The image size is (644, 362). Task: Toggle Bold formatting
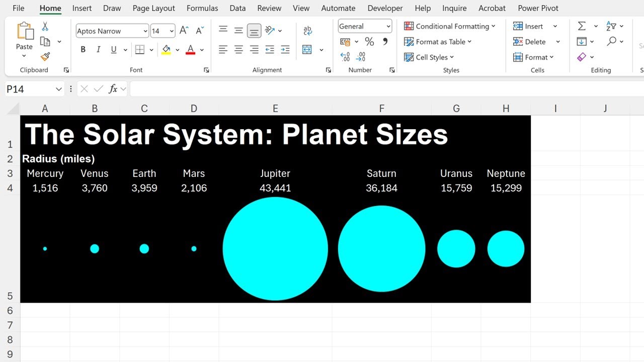(x=83, y=49)
